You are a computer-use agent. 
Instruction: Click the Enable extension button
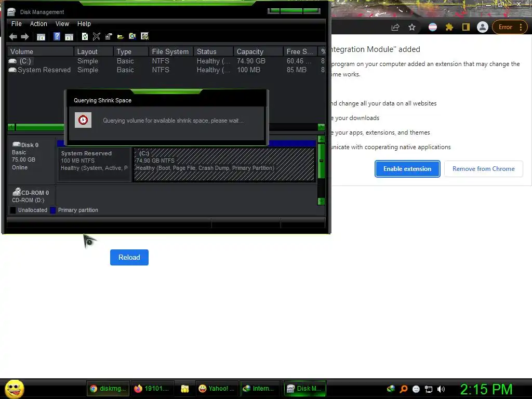point(407,169)
